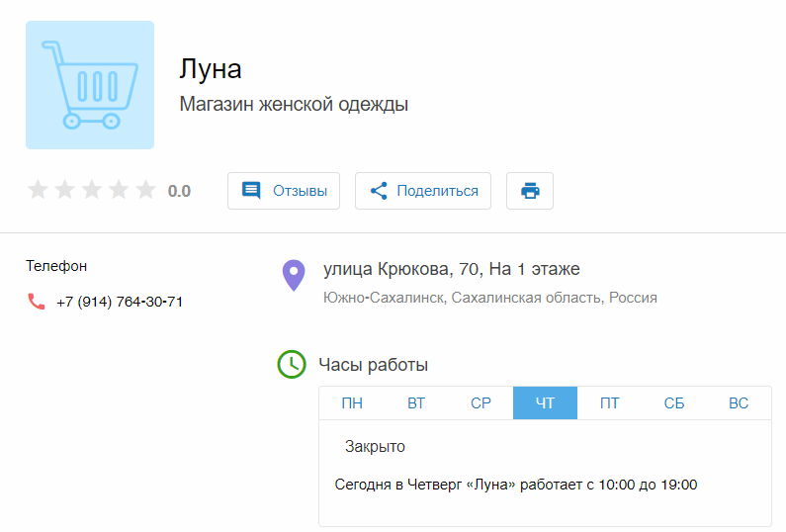Click the shopping cart store logo
The height and width of the screenshot is (532, 786).
[x=90, y=85]
